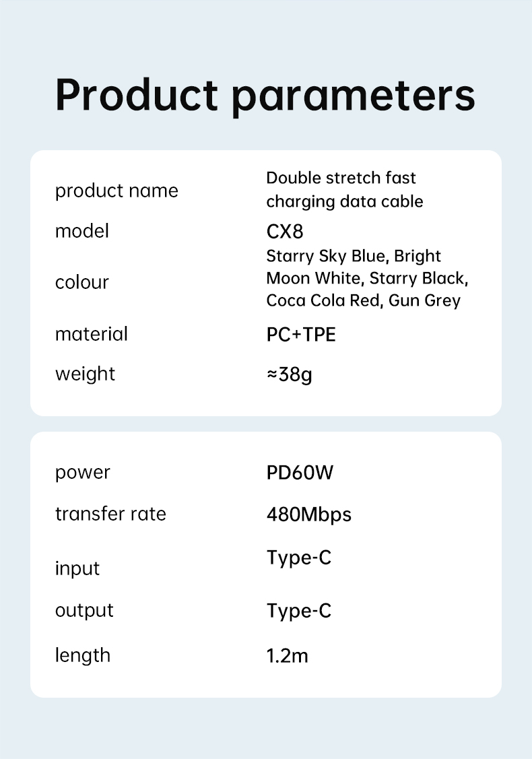Click the PD60W power value

300,473
